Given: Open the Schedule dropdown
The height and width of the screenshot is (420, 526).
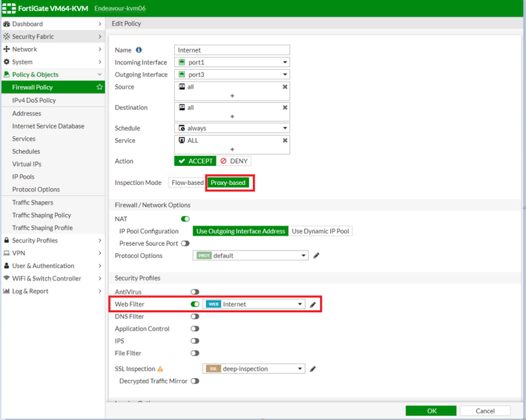Looking at the screenshot, I should [x=232, y=128].
